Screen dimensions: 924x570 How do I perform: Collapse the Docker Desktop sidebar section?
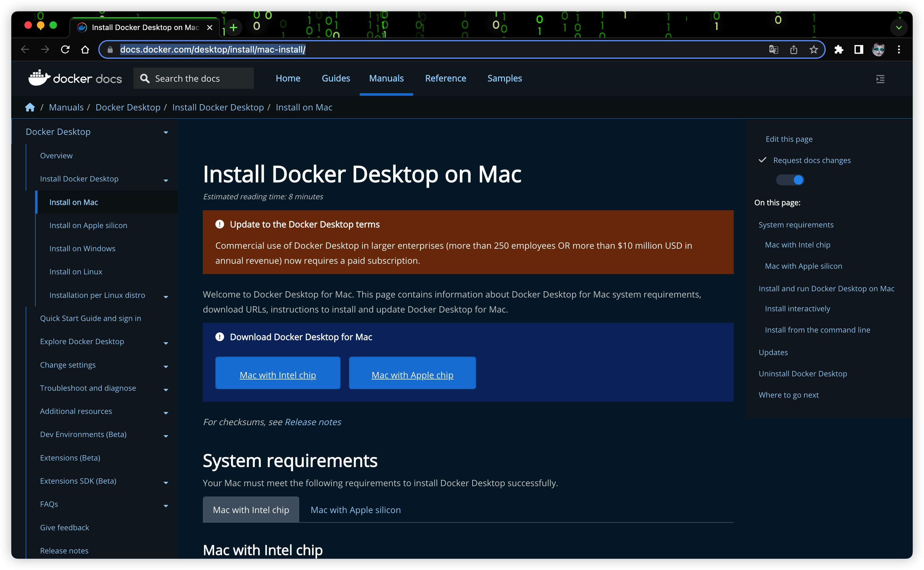(166, 132)
